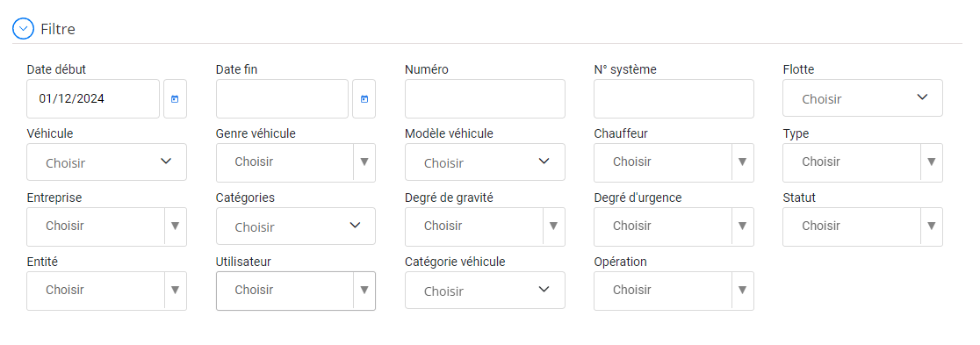Click the Date début input field
This screenshot has width=980, height=345.
click(93, 98)
